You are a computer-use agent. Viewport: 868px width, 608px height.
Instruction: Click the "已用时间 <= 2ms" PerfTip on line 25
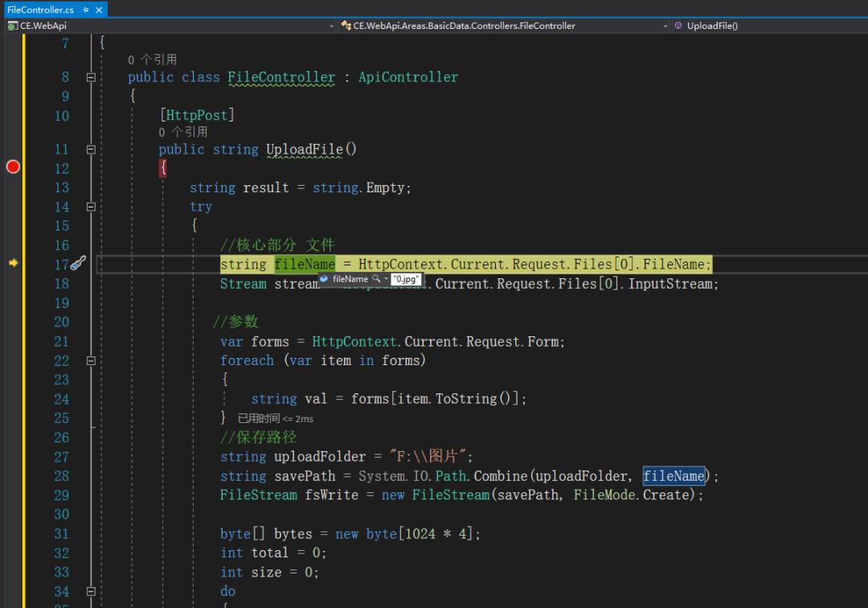tap(276, 419)
